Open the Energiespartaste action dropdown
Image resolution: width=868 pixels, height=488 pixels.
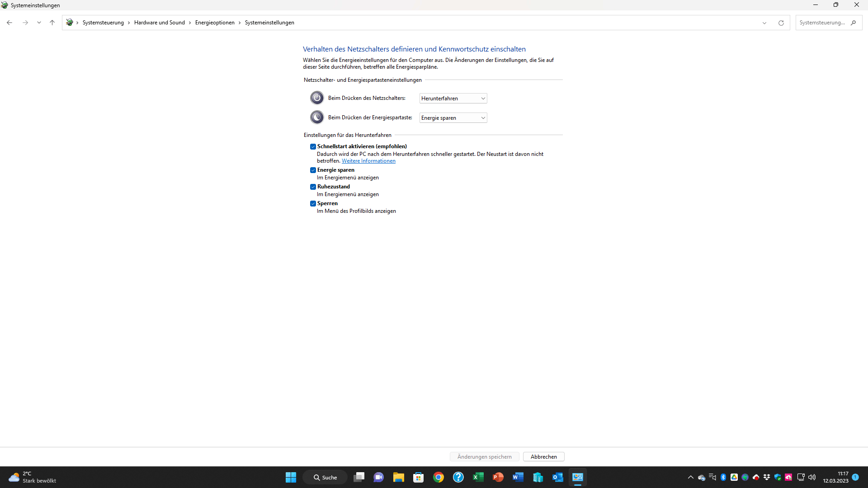pyautogui.click(x=453, y=118)
